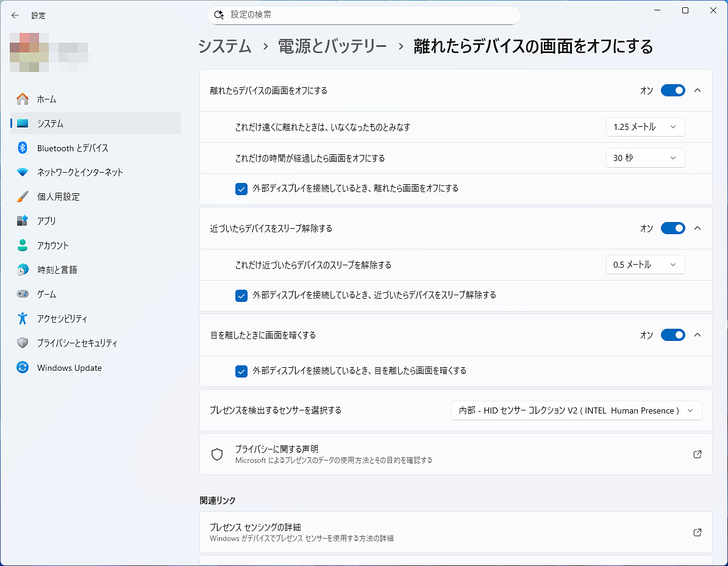Open the 1.25 メートル distance dropdown

[x=645, y=127]
